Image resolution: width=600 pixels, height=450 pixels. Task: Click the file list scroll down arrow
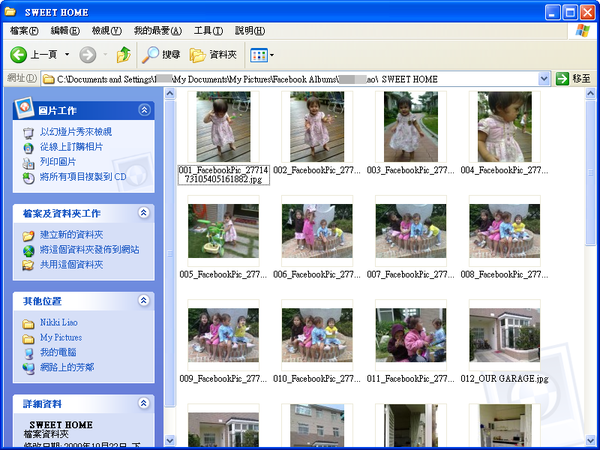click(x=590, y=440)
